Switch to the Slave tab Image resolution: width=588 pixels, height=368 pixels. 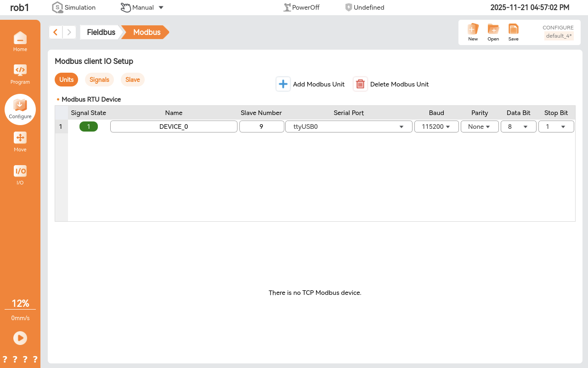tap(132, 80)
